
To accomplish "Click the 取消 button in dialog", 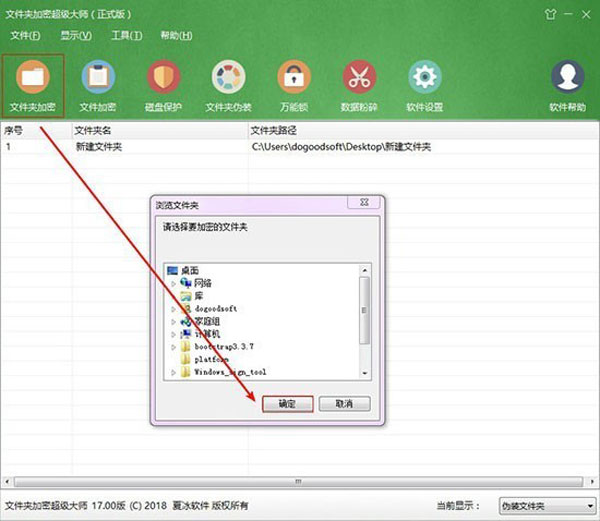I will pos(344,404).
